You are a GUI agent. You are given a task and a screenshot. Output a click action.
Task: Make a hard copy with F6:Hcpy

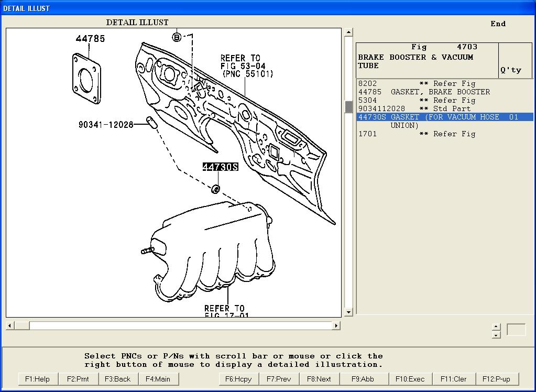238,379
